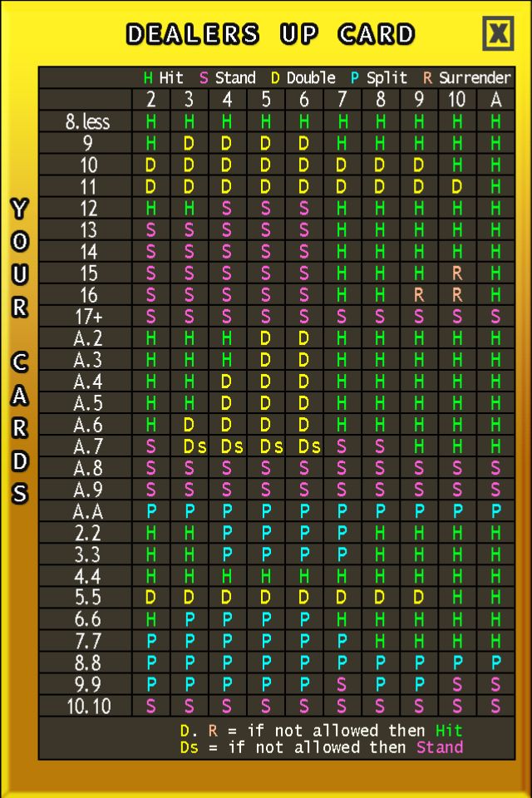Click the P cell for 9.9 versus dealer 8
532x798 pixels.
380,684
